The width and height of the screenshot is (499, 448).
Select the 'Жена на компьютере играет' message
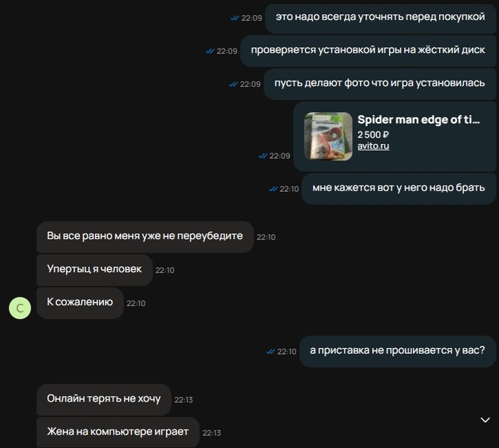point(118,432)
